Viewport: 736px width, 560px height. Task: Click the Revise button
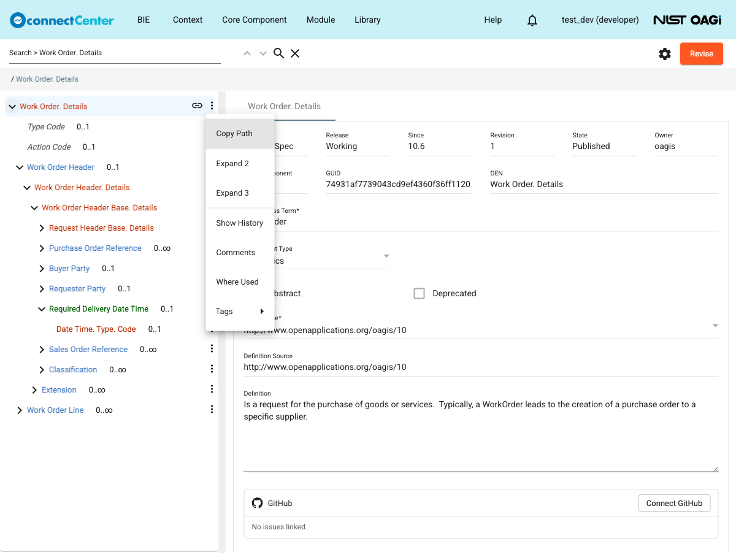point(702,54)
